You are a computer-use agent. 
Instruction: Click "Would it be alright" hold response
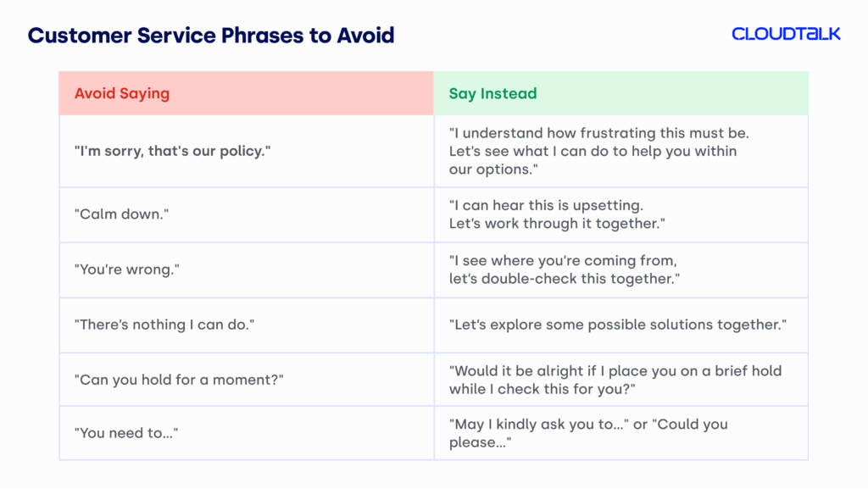[615, 371]
